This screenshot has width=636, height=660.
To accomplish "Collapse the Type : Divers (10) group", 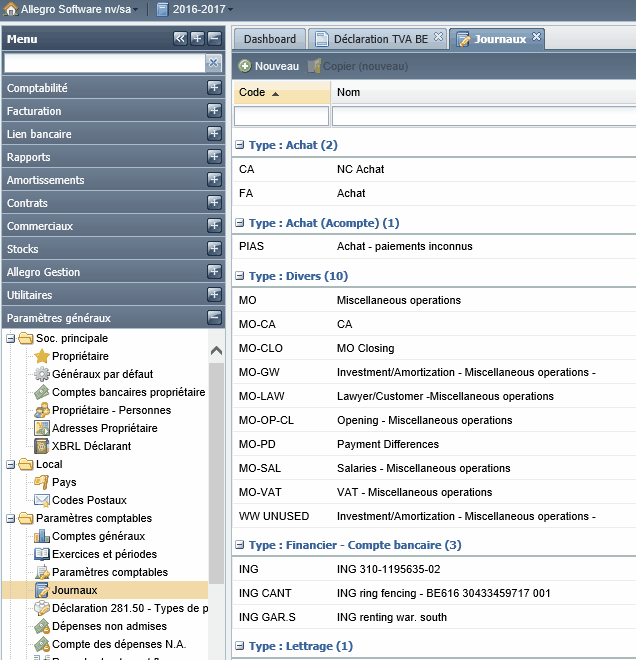I will (239, 276).
